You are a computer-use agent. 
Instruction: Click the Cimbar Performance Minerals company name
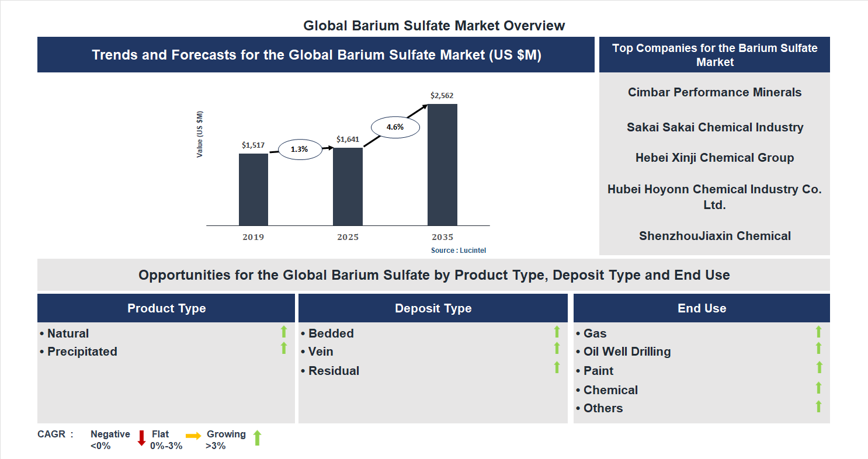(714, 92)
